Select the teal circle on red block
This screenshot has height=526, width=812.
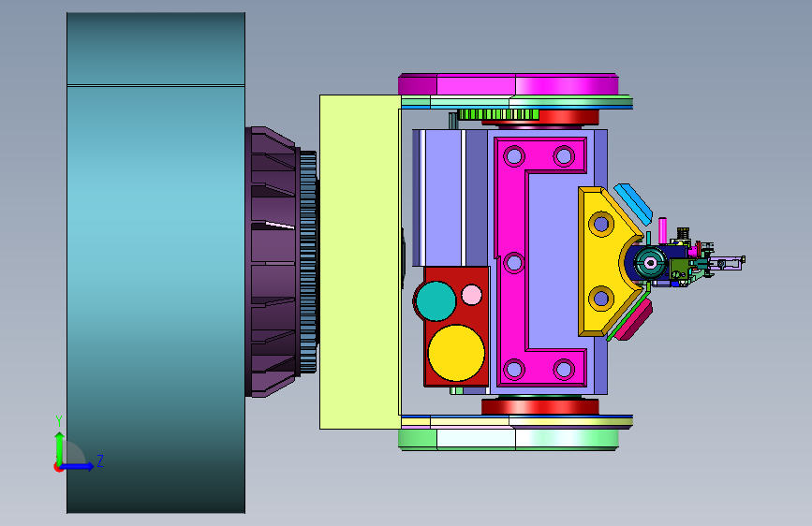tap(436, 300)
